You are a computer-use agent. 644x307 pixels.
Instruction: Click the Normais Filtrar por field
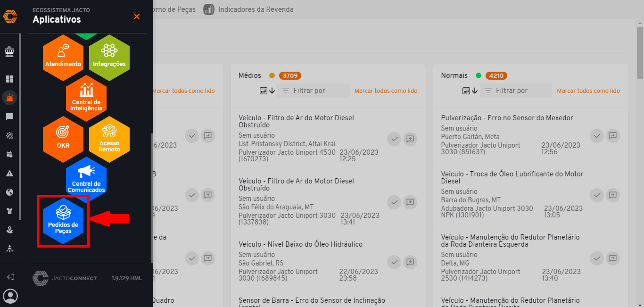click(516, 91)
